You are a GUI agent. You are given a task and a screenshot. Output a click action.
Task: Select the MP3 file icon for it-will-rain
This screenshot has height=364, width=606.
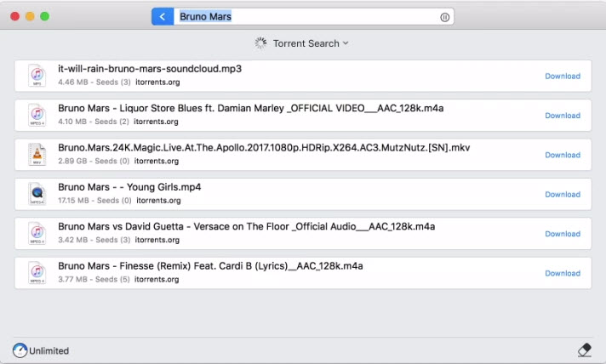click(37, 76)
